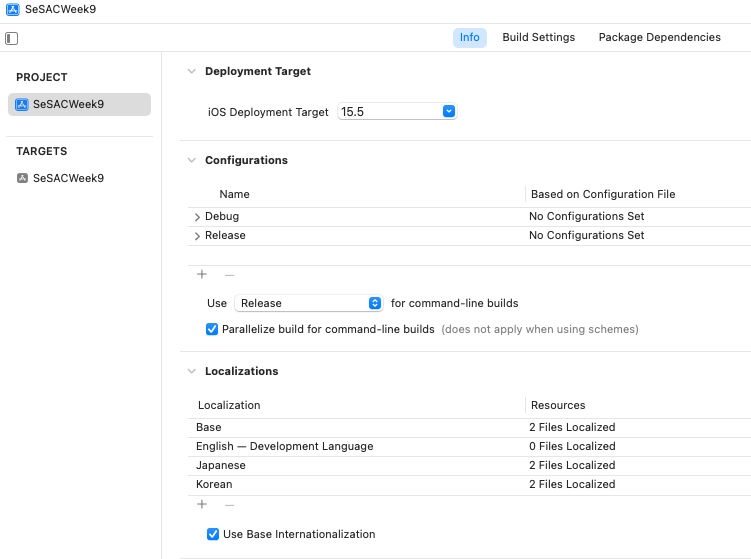The image size is (751, 559).
Task: Remove a configuration with the minus icon
Action: [x=230, y=275]
